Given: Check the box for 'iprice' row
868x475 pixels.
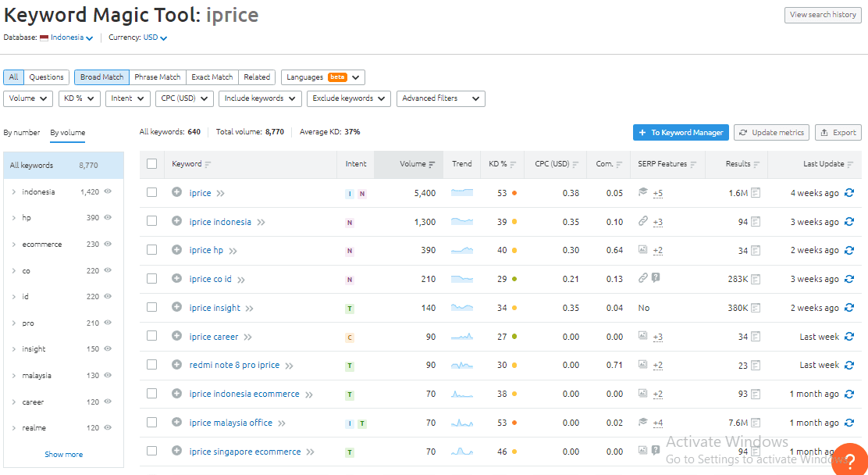Looking at the screenshot, I should pos(151,192).
